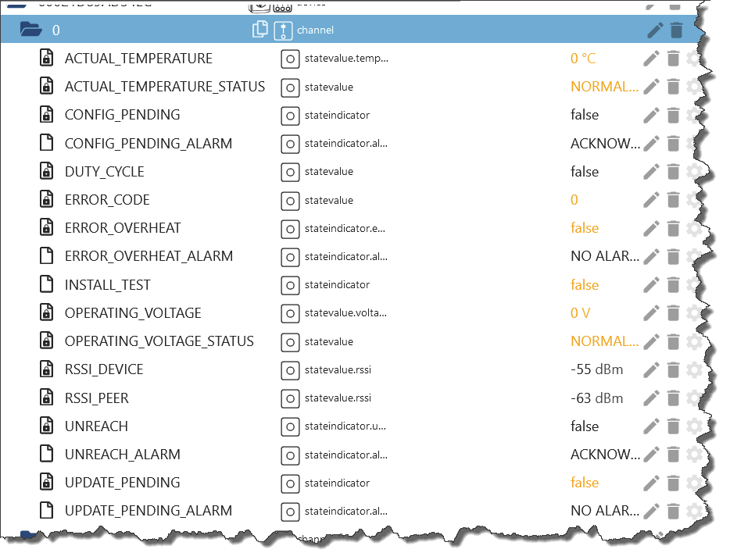Open settings gear for DUTY_CYCLE
Viewport: 730px width, 560px height.
point(693,172)
